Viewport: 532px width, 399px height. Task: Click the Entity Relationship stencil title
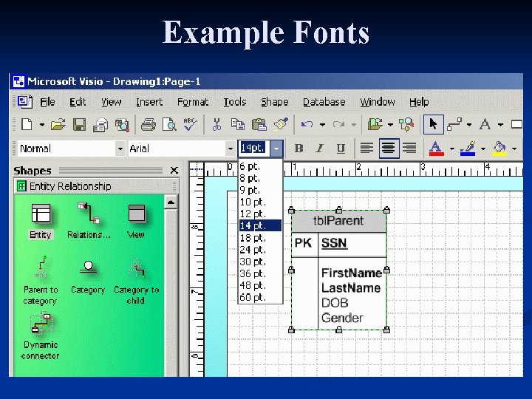[x=70, y=186]
